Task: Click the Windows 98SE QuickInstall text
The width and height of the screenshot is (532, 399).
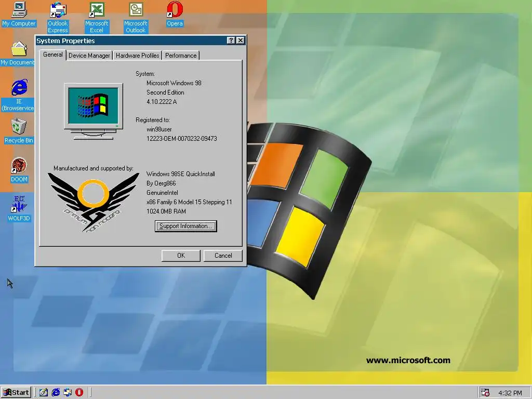Action: coord(180,174)
